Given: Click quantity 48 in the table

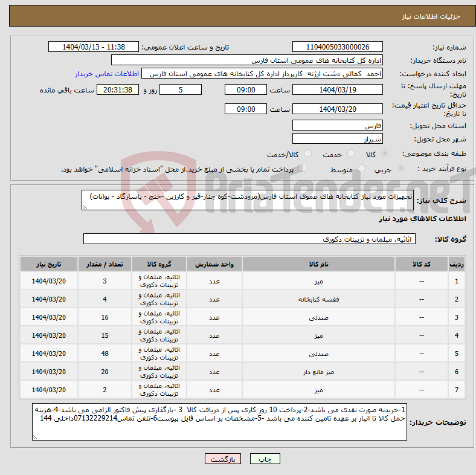Looking at the screenshot, I should (x=105, y=354).
